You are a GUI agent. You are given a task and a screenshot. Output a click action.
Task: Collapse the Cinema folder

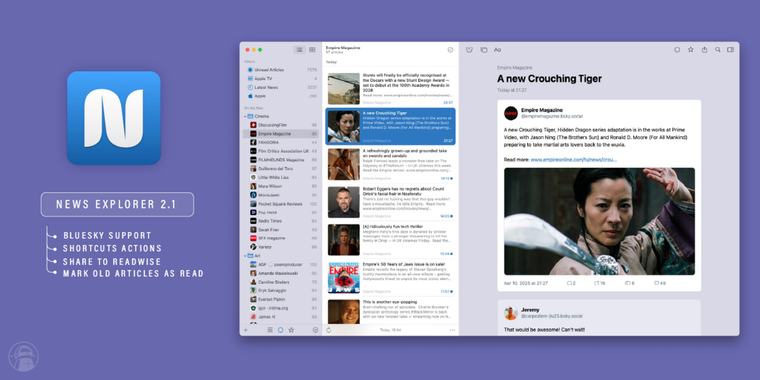pos(245,116)
